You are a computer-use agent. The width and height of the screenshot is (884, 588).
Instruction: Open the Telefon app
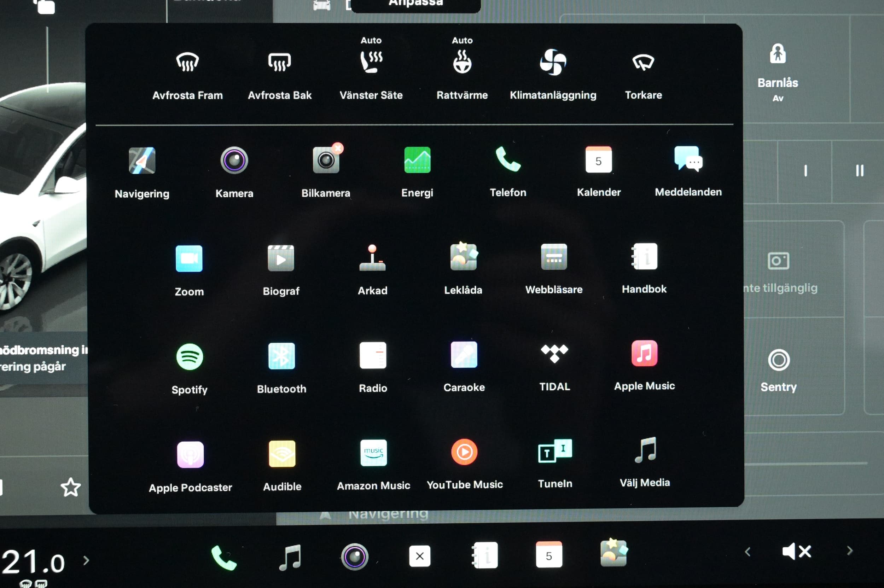(508, 171)
